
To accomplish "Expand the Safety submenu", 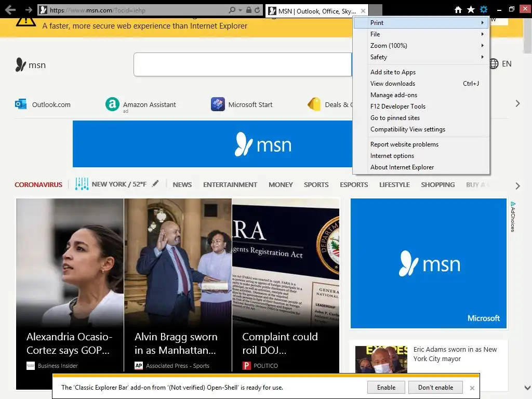I will (421, 57).
